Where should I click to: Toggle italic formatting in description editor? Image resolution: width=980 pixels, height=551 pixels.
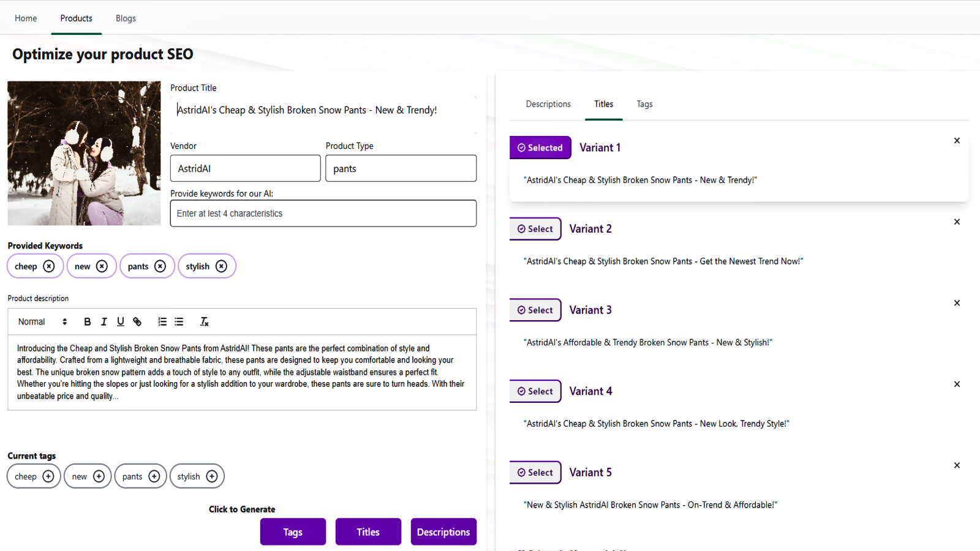pyautogui.click(x=104, y=321)
